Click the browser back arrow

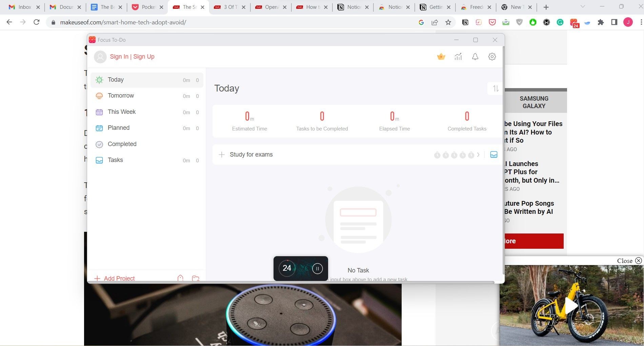click(x=9, y=22)
